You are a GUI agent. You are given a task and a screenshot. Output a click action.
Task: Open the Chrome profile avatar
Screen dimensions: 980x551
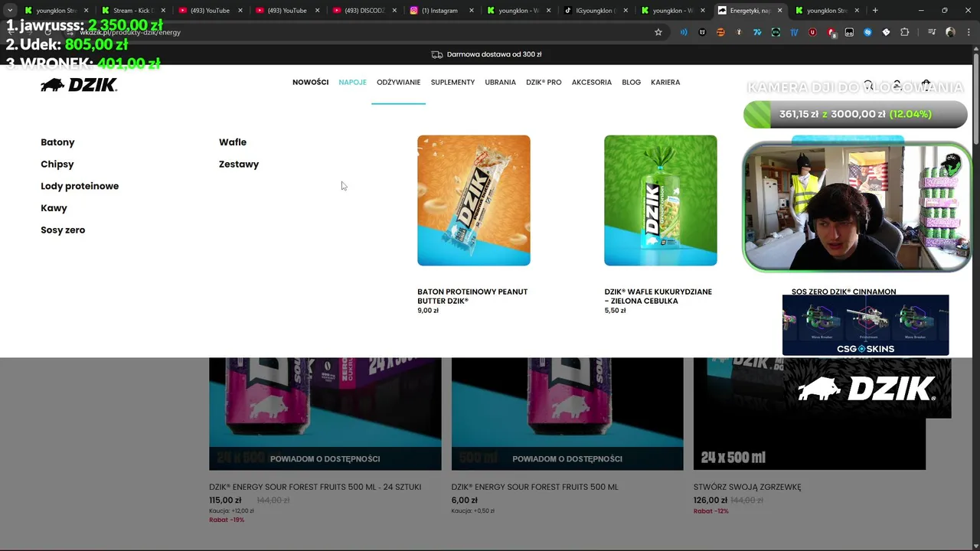pyautogui.click(x=950, y=32)
